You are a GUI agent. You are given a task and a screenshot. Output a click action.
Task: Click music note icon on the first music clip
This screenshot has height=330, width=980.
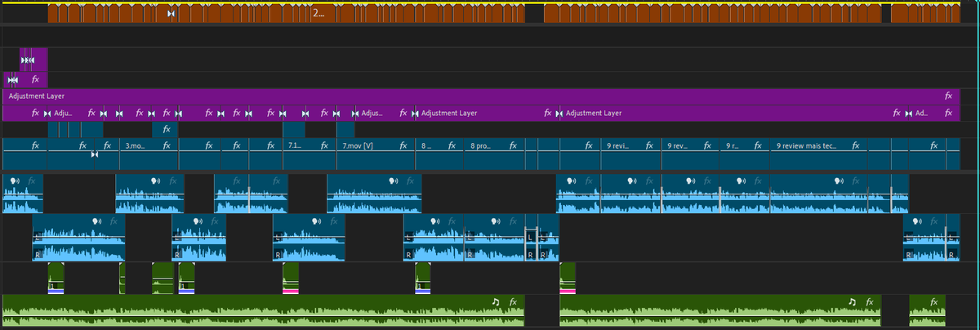[495, 302]
